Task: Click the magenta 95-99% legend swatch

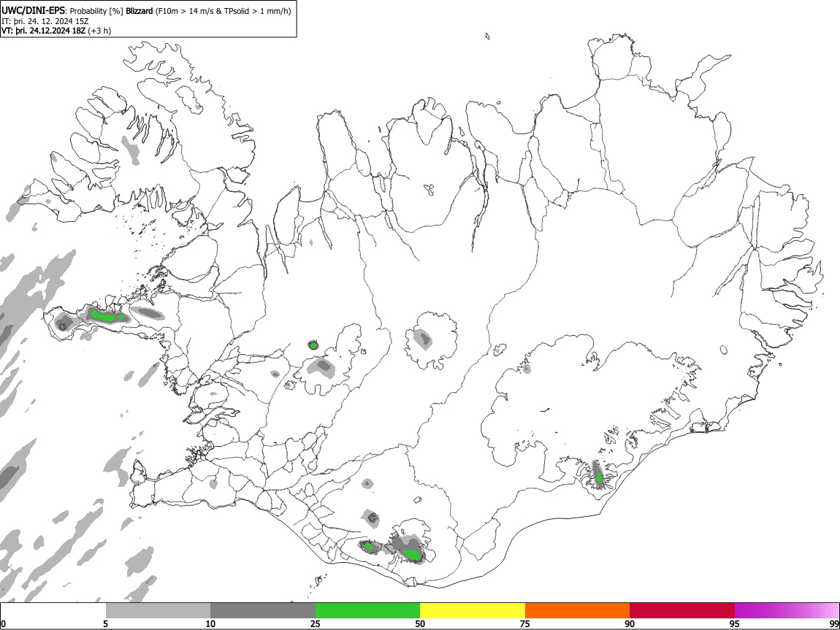Action: 787,611
